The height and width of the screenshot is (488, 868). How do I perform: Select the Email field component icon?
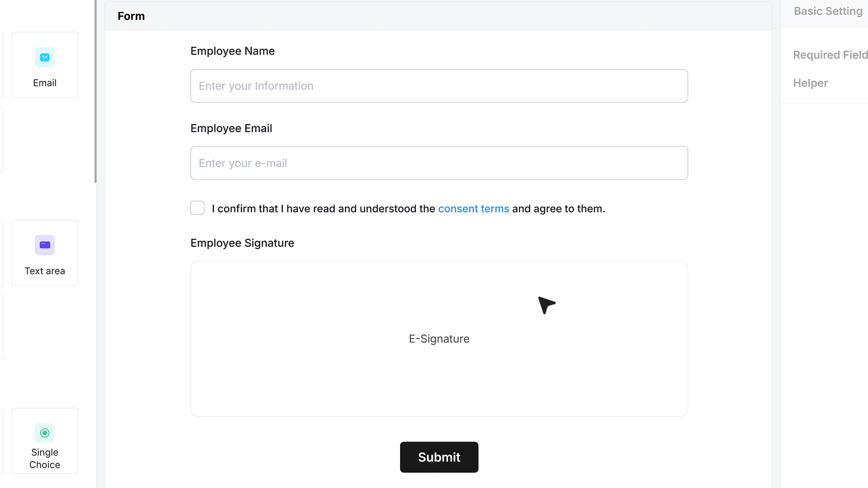[45, 57]
